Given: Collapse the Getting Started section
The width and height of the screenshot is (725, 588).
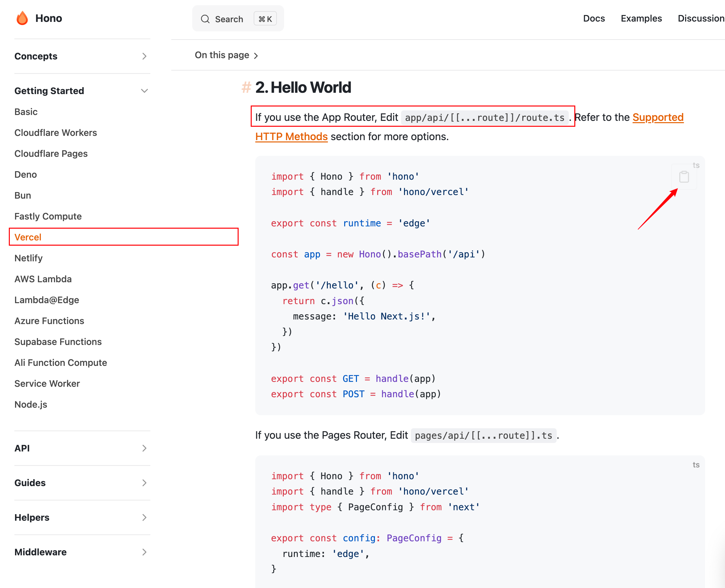Looking at the screenshot, I should (144, 91).
